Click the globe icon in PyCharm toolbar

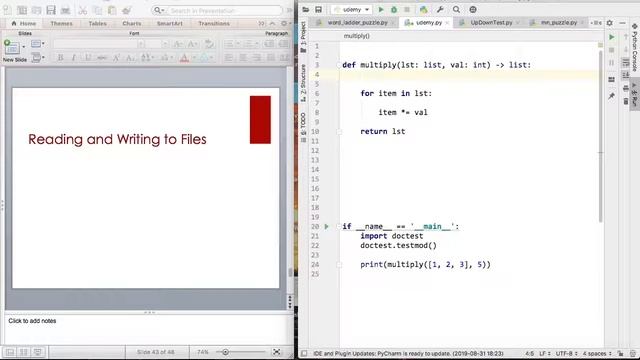point(473,9)
